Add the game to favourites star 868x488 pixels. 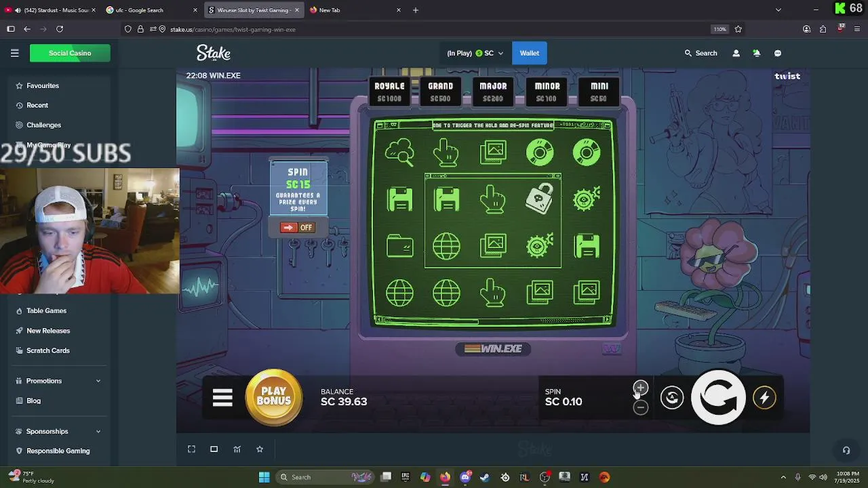(x=259, y=449)
